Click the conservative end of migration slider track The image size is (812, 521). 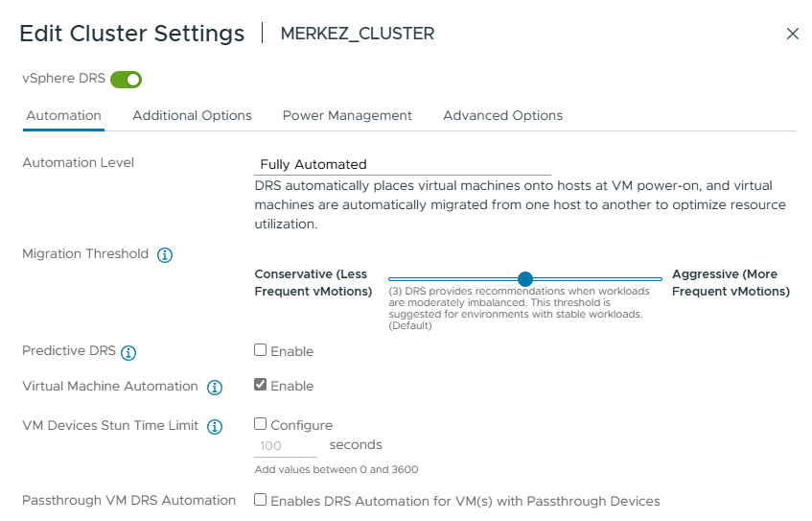[x=392, y=279]
